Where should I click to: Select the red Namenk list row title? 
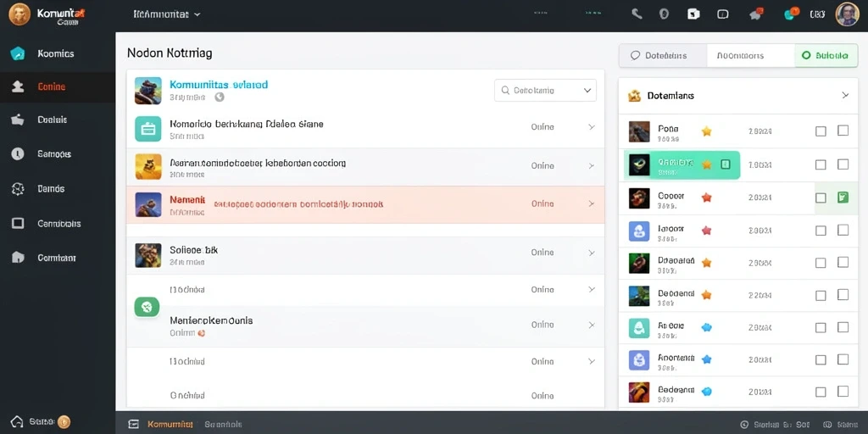(187, 199)
